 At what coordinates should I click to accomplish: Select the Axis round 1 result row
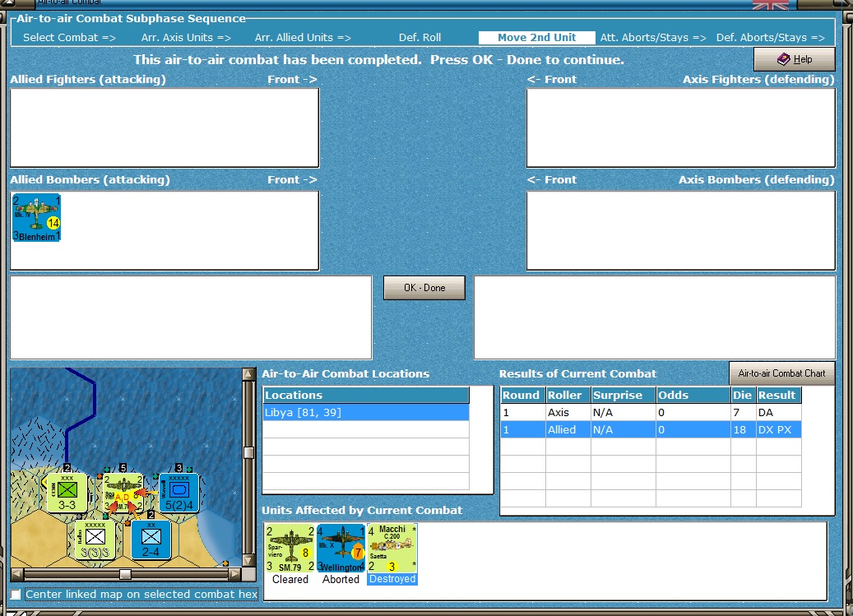[x=651, y=412]
